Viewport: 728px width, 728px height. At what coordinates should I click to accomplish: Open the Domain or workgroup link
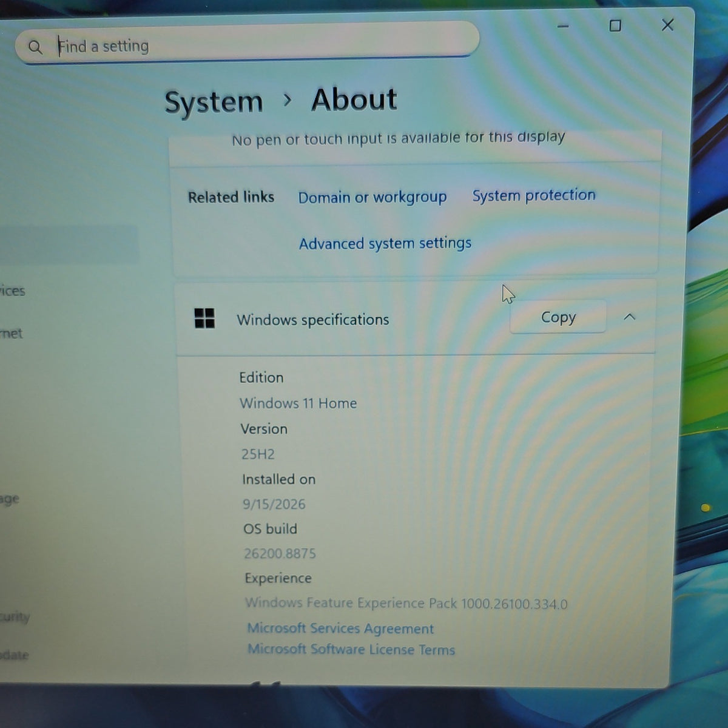372,197
